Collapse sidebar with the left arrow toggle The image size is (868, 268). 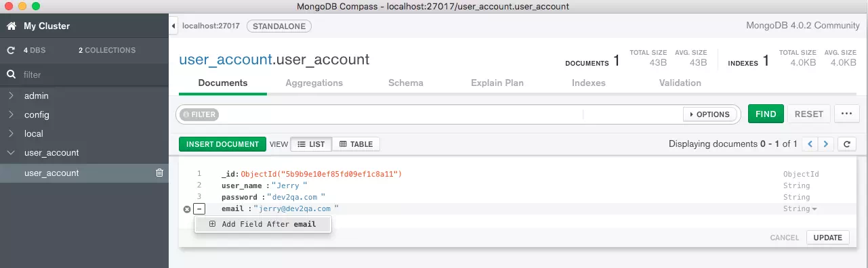(x=173, y=26)
